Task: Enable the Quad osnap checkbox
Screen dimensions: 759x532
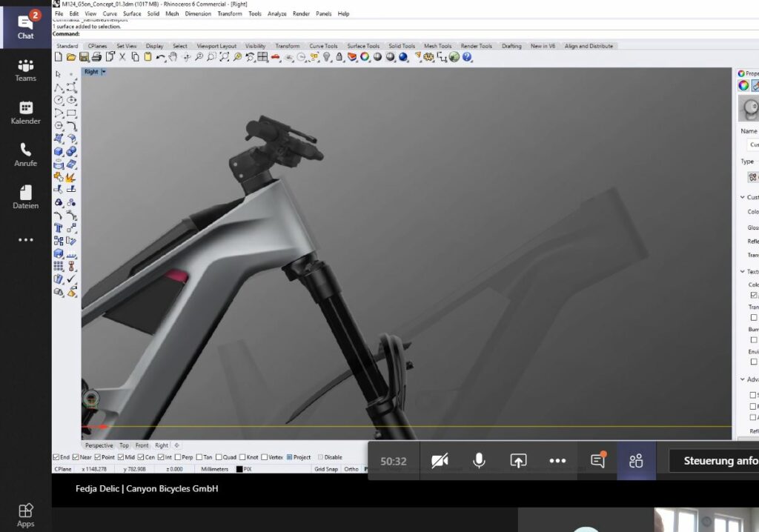Action: (219, 457)
